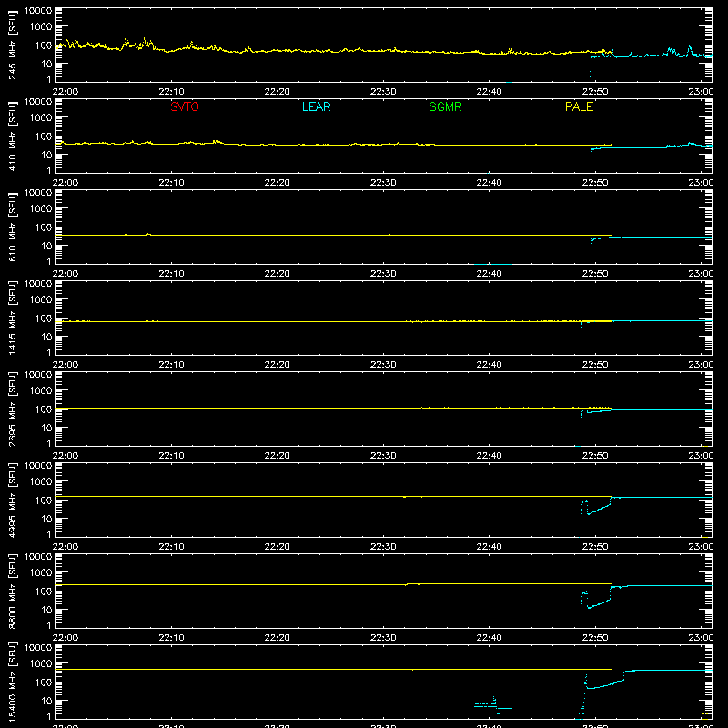This screenshot has height=728, width=728.
Task: Click the green SGMR station label
Action: point(445,106)
